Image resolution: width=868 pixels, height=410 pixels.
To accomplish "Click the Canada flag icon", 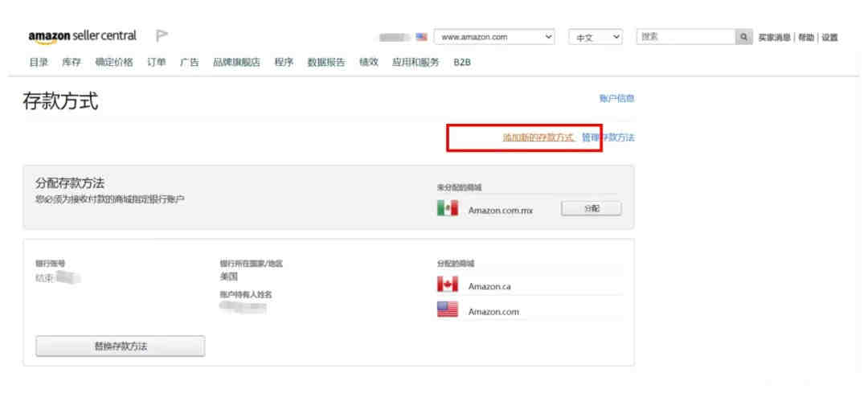I will (448, 285).
